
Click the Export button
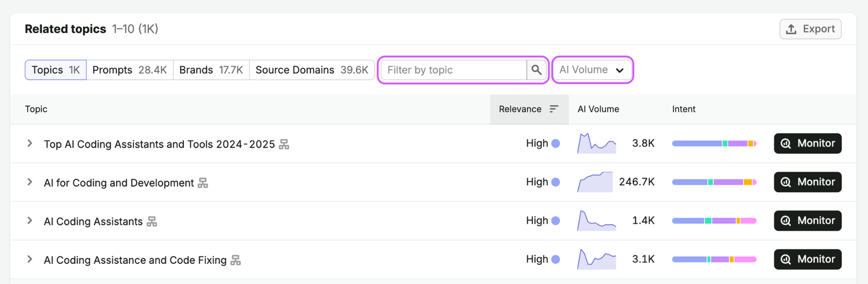coord(810,29)
